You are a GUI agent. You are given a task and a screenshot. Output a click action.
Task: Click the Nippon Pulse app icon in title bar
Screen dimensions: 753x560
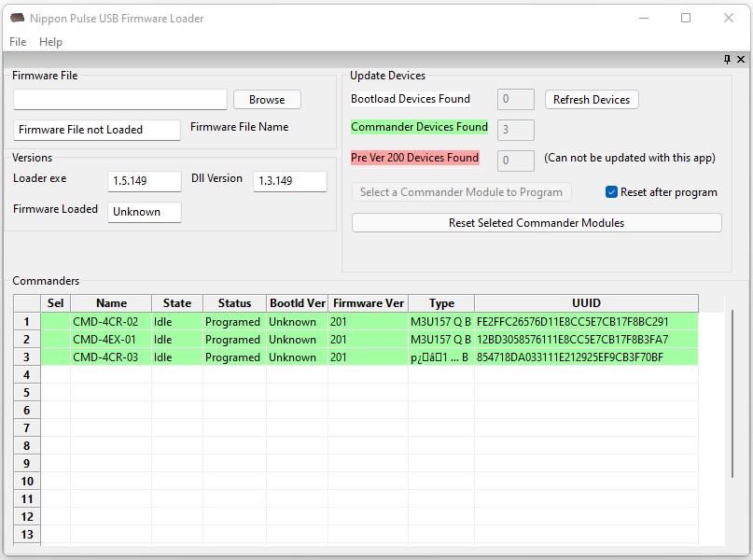(x=18, y=19)
